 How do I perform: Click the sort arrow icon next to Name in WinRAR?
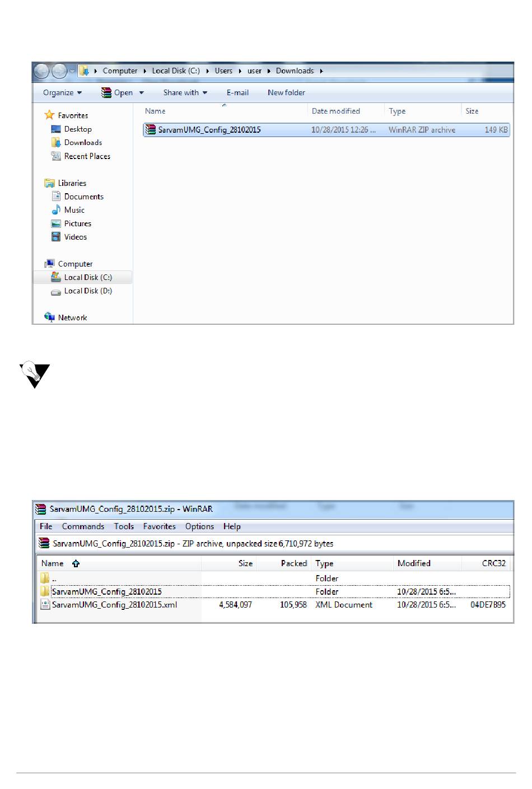point(76,563)
